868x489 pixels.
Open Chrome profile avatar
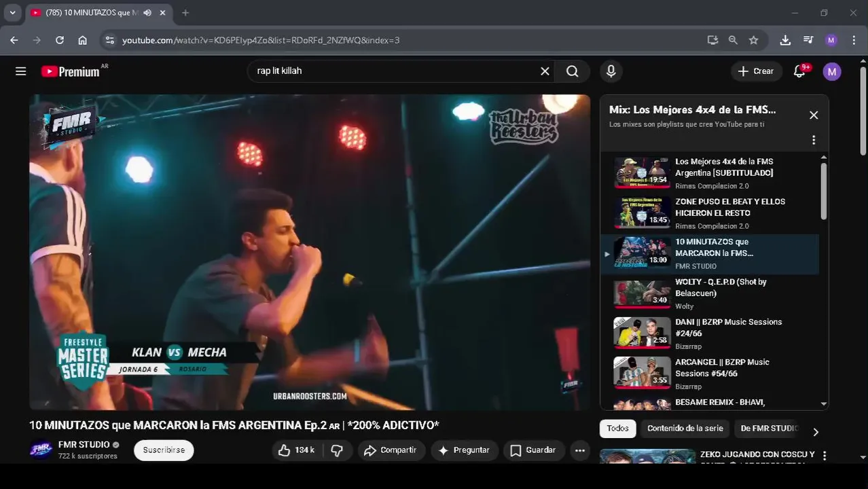click(831, 40)
